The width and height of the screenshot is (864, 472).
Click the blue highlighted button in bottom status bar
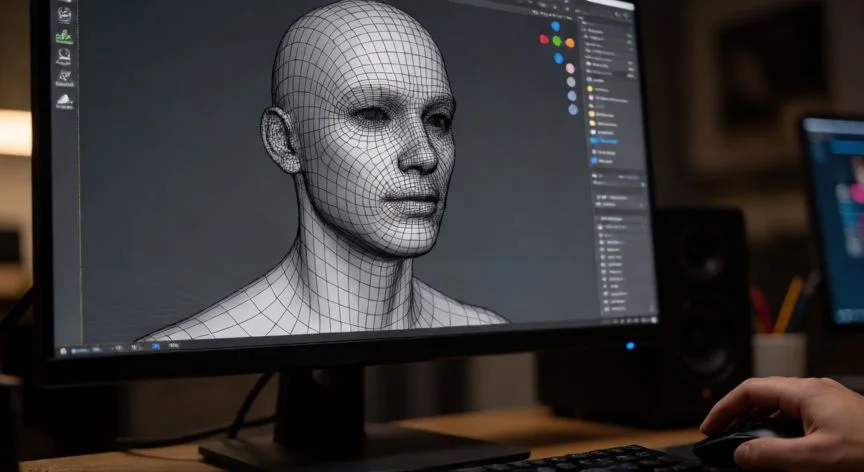tap(156, 346)
